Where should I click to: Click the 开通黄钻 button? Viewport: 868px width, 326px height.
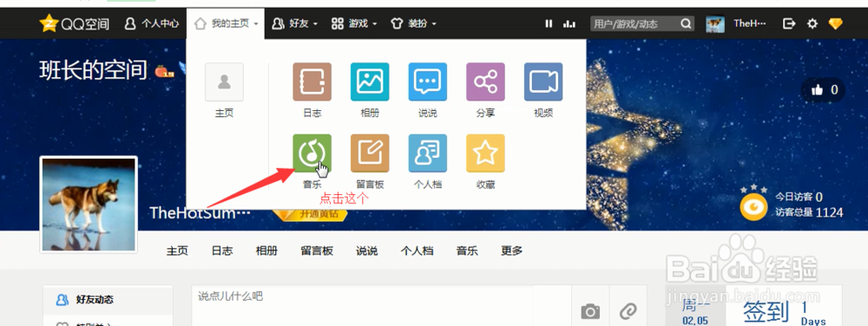pos(311,214)
